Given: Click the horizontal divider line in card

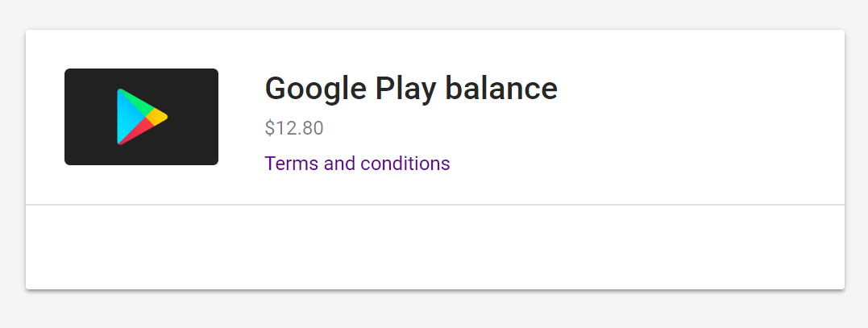Looking at the screenshot, I should pos(435,205).
